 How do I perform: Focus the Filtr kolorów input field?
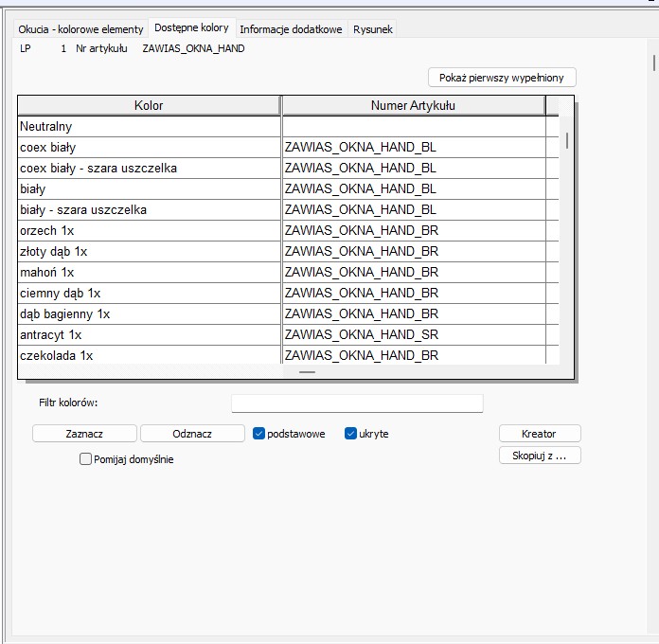357,403
